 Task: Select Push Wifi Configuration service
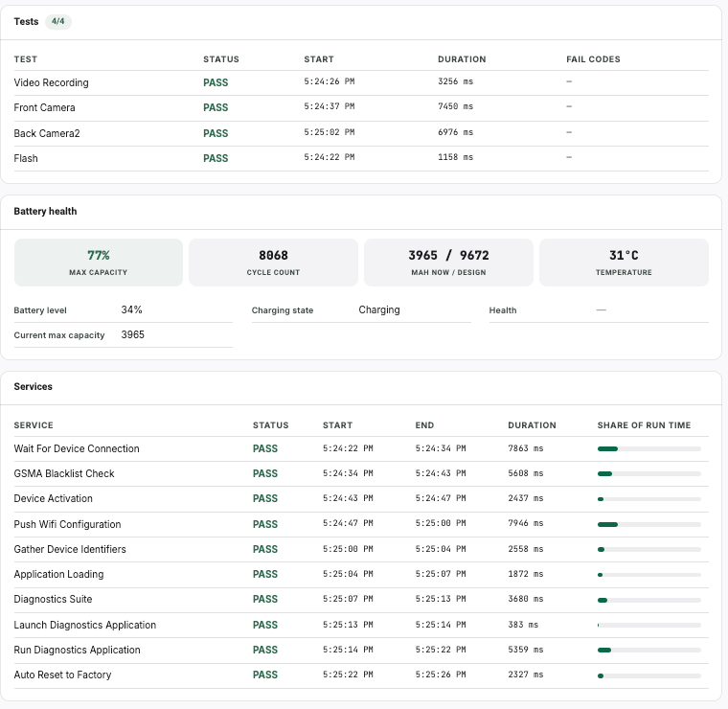[67, 524]
